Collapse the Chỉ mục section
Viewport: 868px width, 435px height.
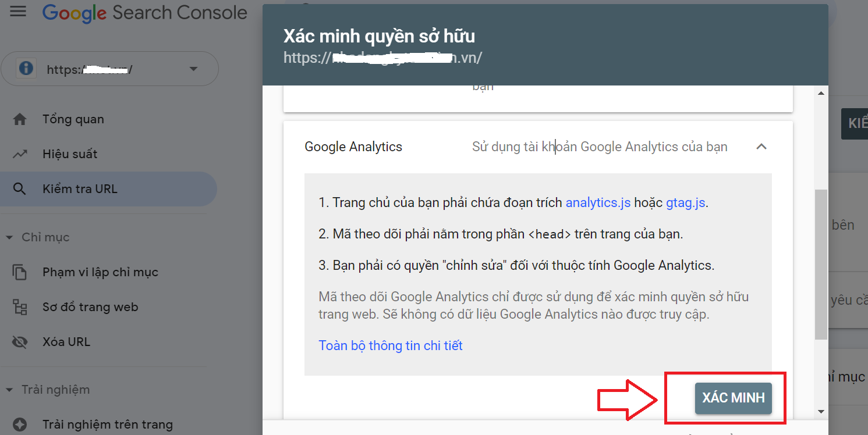coord(9,237)
